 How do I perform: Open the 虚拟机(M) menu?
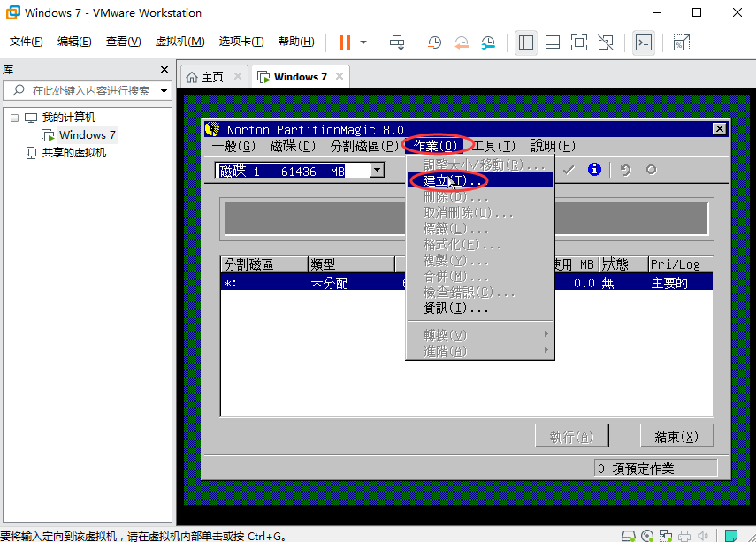point(179,42)
